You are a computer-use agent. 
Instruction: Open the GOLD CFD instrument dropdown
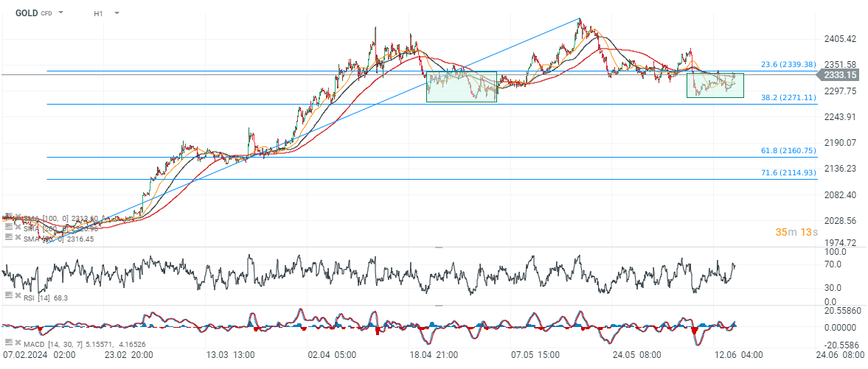coord(60,13)
